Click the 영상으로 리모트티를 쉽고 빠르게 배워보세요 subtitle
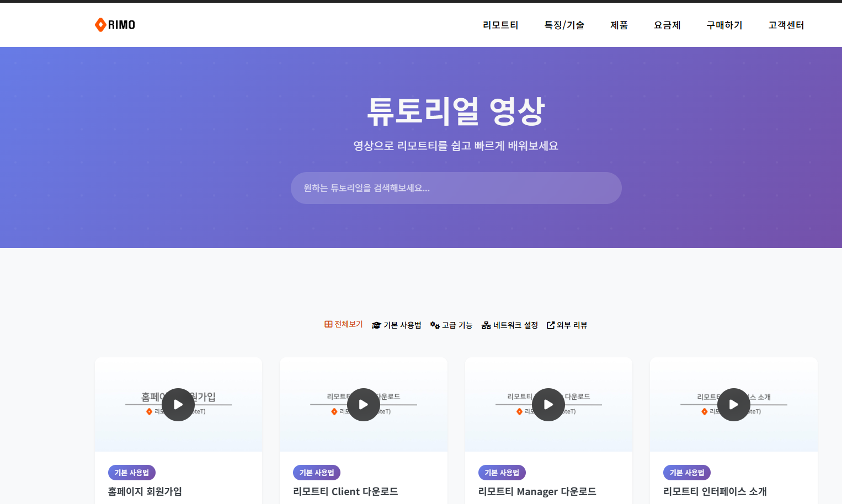Screen dimensions: 842x504 (x=456, y=146)
